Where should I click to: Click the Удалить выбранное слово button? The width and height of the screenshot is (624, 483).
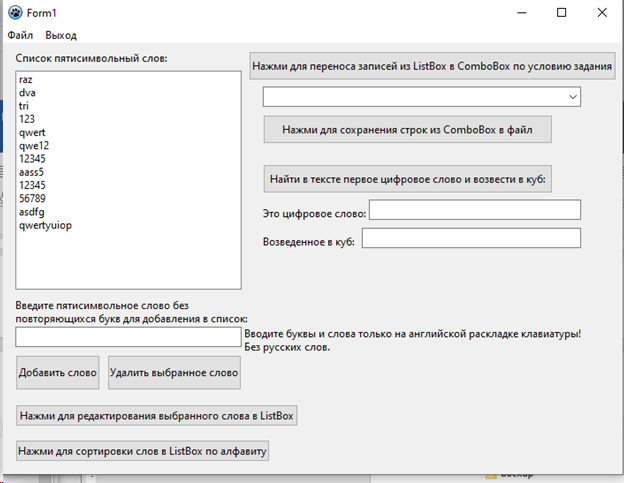pos(174,373)
